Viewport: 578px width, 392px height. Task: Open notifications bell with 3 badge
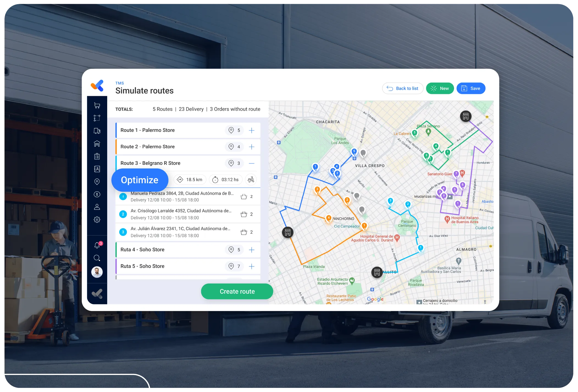click(x=97, y=245)
